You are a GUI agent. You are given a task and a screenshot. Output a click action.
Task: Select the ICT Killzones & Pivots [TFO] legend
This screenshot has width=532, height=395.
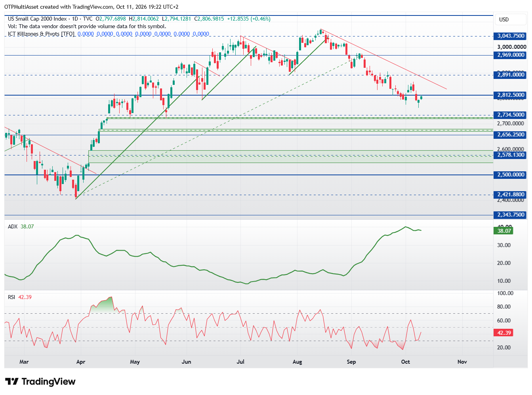41,34
